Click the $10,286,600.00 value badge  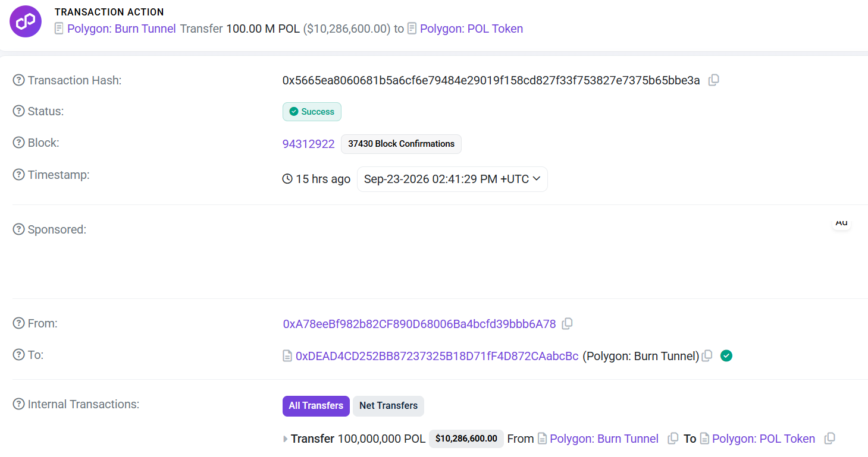tap(466, 439)
